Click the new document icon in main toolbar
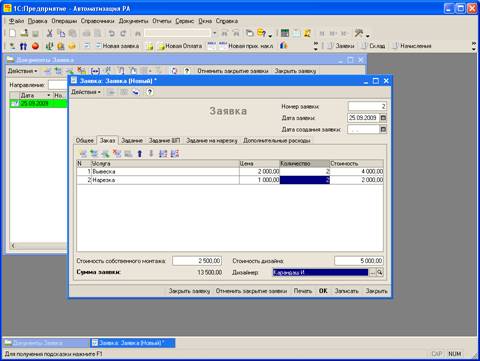 pyautogui.click(x=12, y=33)
